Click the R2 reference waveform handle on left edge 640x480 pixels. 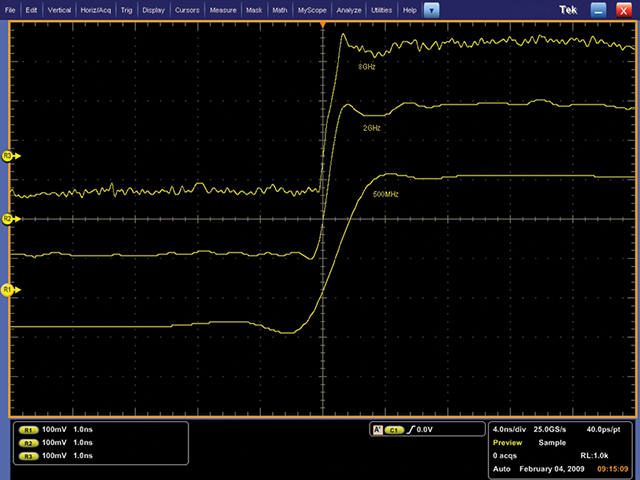coord(8,218)
